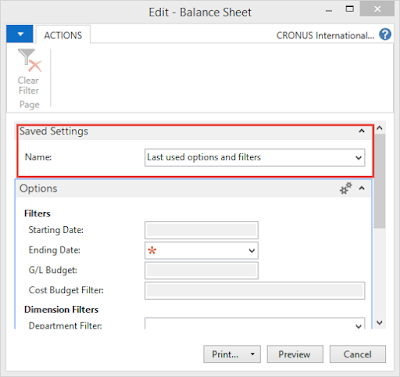
Task: Open the saved settings Name dropdown
Action: click(359, 157)
